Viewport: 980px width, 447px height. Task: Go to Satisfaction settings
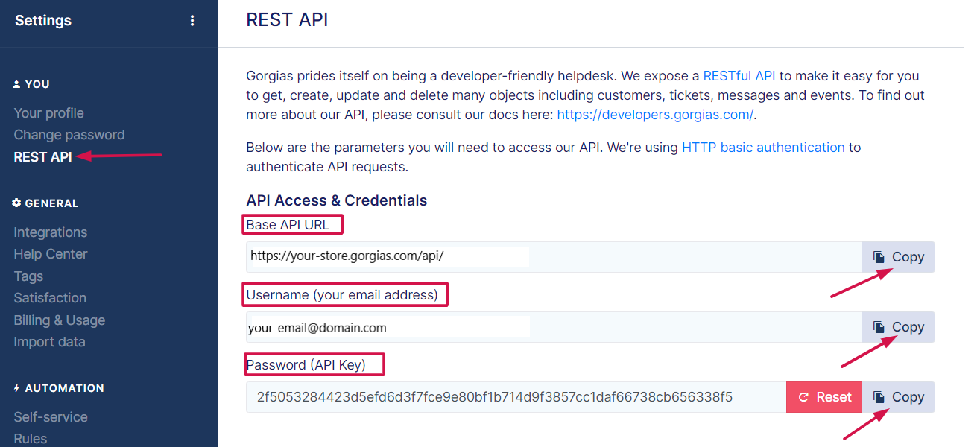click(x=50, y=298)
